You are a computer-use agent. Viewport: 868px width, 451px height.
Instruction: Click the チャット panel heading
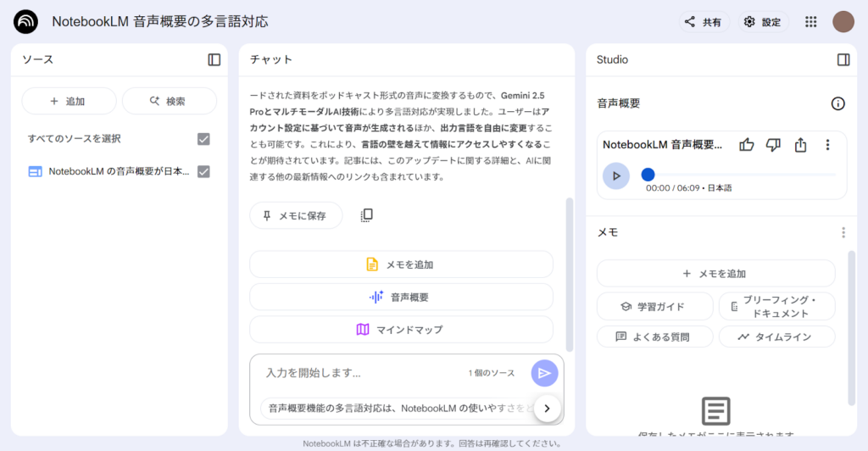(x=270, y=59)
